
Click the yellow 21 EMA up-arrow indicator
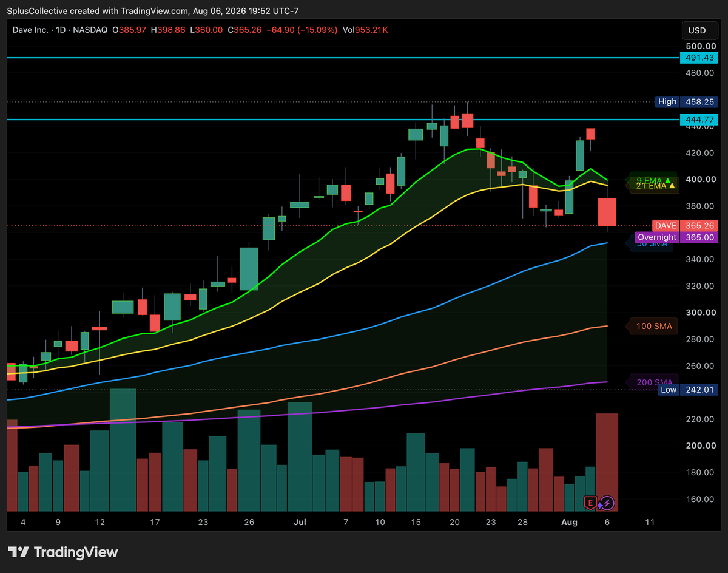click(x=672, y=186)
